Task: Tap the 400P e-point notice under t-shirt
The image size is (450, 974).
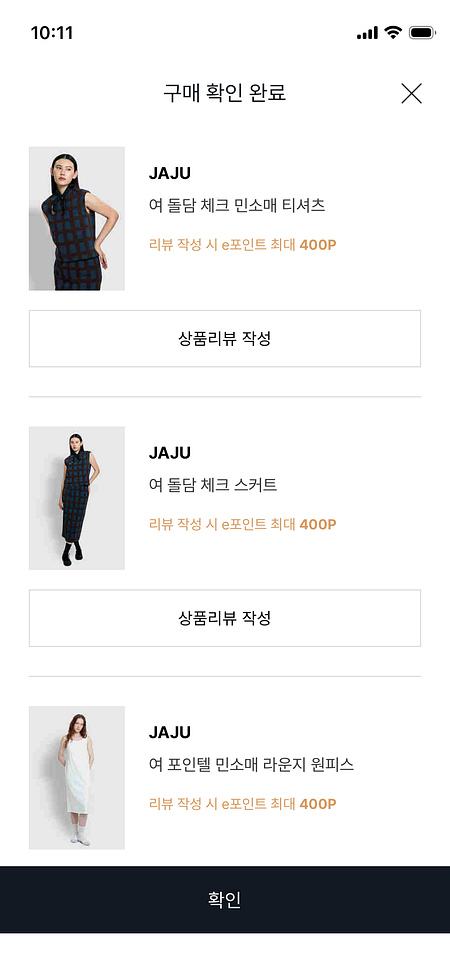Action: pos(242,245)
